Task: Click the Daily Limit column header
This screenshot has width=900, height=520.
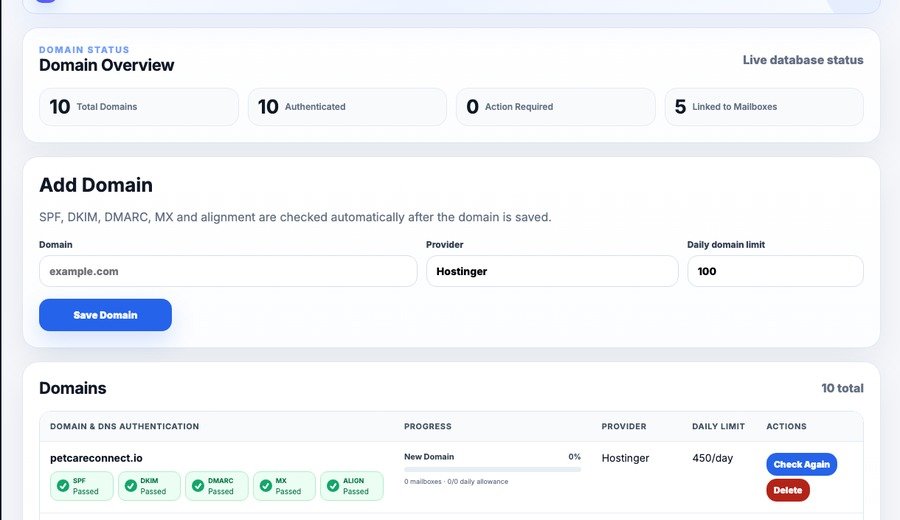Action: coord(719,426)
